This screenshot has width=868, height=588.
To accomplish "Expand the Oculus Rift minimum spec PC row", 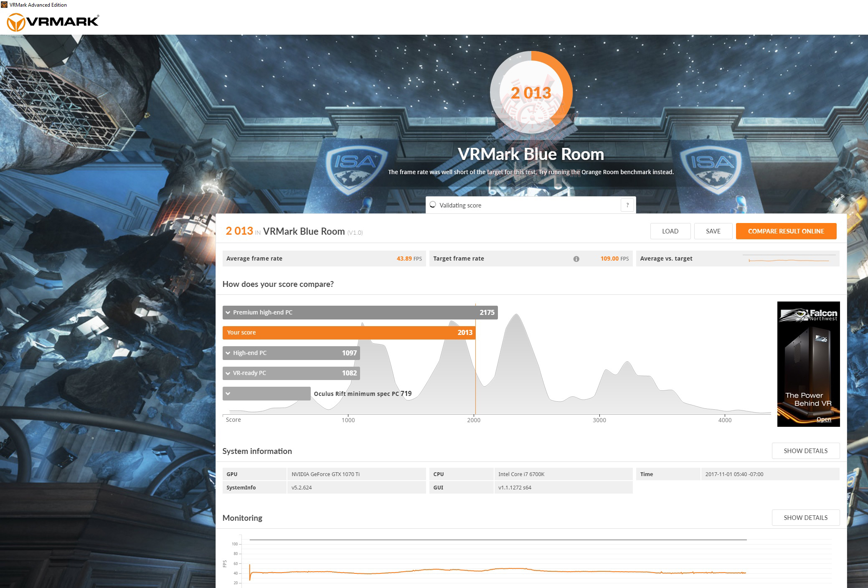I will click(x=228, y=393).
